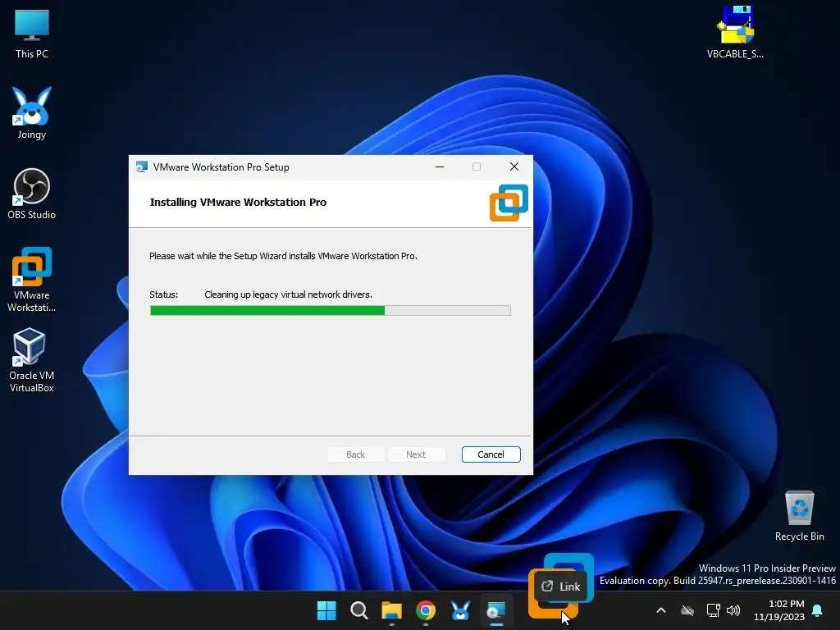
Task: Select Oracle VM VirtualBox desktop icon
Action: point(32,360)
